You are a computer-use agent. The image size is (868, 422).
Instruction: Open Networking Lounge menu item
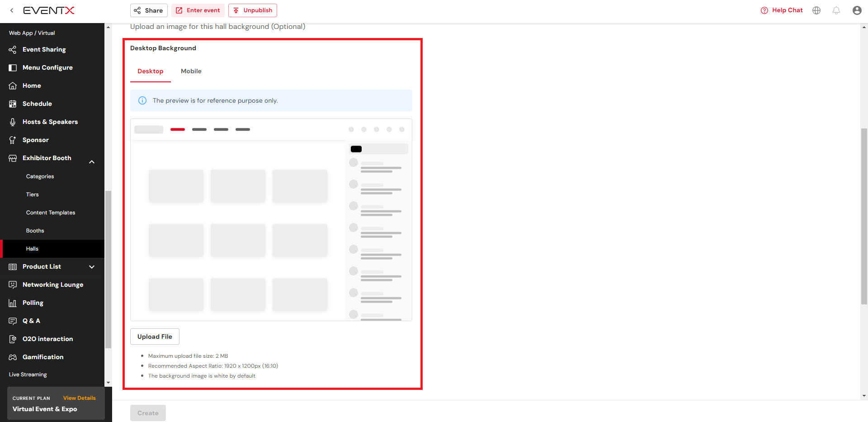tap(53, 285)
